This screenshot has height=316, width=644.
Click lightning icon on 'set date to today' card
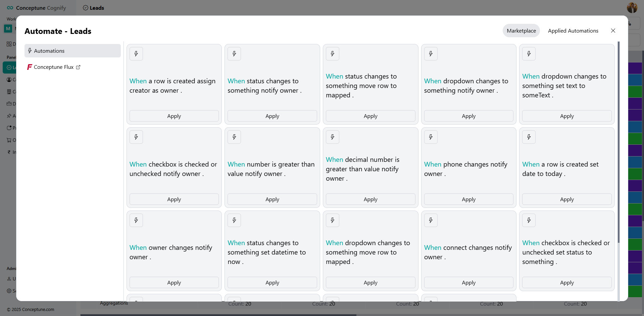[x=529, y=137]
